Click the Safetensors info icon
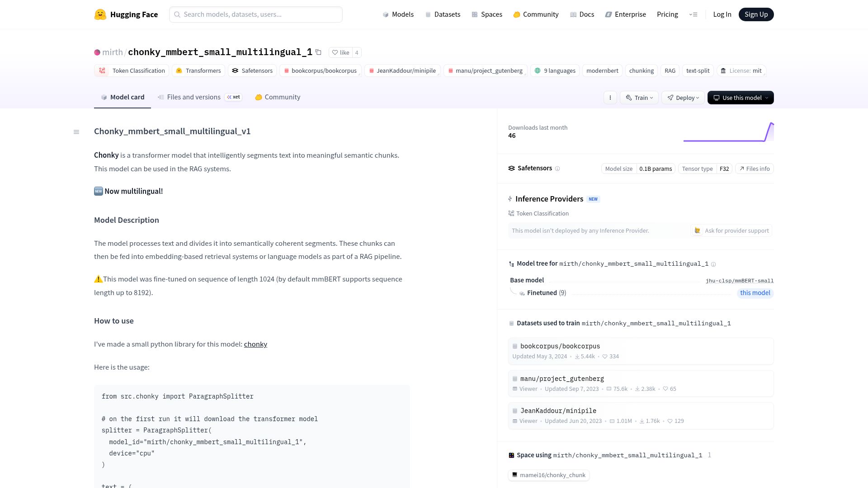Image resolution: width=868 pixels, height=488 pixels. tap(557, 169)
